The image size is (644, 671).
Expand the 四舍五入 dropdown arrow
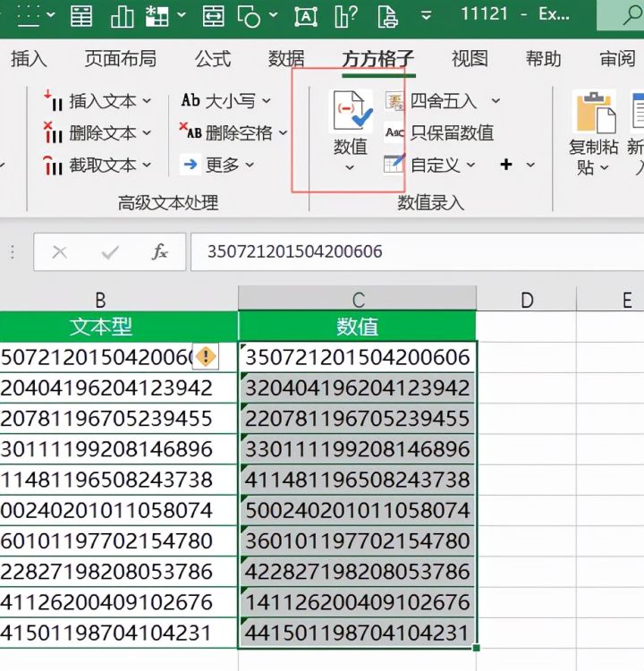coord(496,101)
